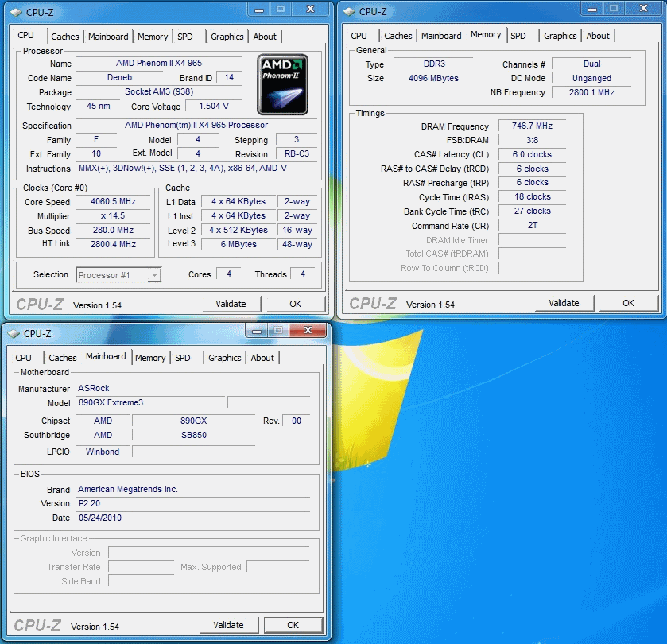Click Validate in the Processor window
Viewport: 667px width, 644px height.
click(x=231, y=303)
